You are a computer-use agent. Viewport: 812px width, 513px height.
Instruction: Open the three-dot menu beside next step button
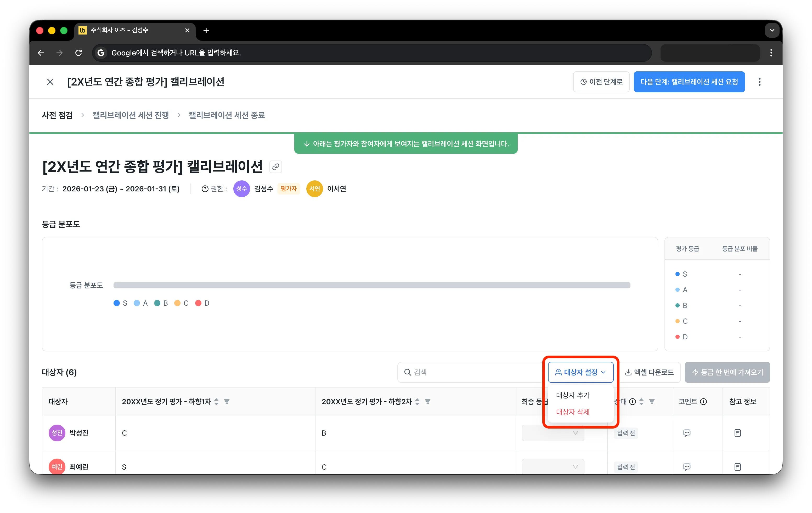tap(759, 82)
